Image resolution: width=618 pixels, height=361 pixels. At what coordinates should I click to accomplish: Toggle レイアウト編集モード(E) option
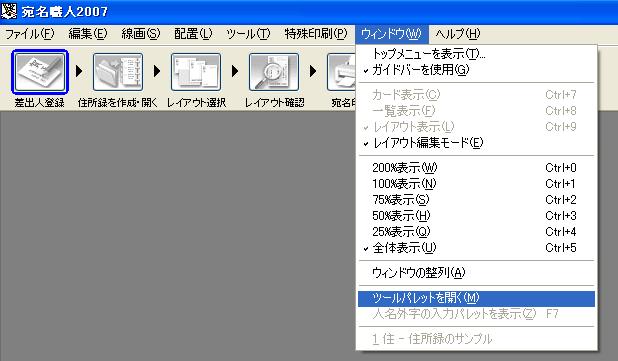click(476, 143)
